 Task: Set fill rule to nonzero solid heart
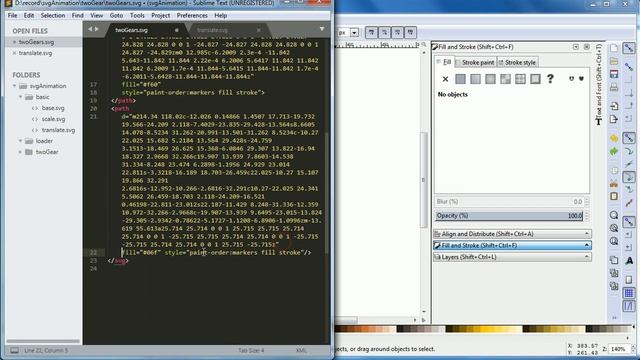pyautogui.click(x=581, y=78)
